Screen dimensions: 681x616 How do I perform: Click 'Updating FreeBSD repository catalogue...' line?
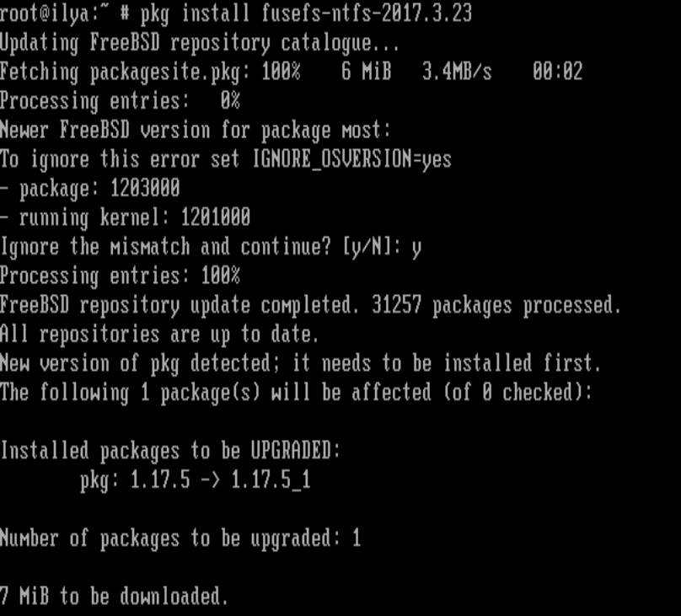click(x=200, y=44)
